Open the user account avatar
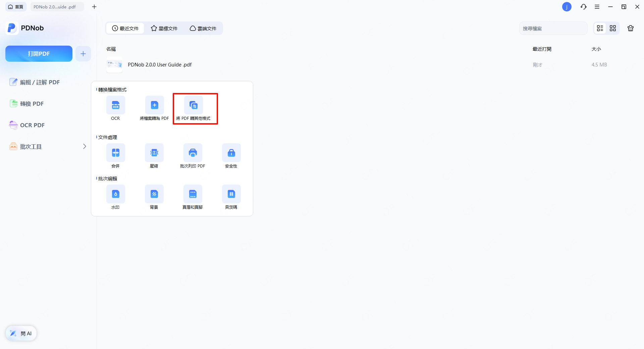The height and width of the screenshot is (349, 644). (x=567, y=7)
